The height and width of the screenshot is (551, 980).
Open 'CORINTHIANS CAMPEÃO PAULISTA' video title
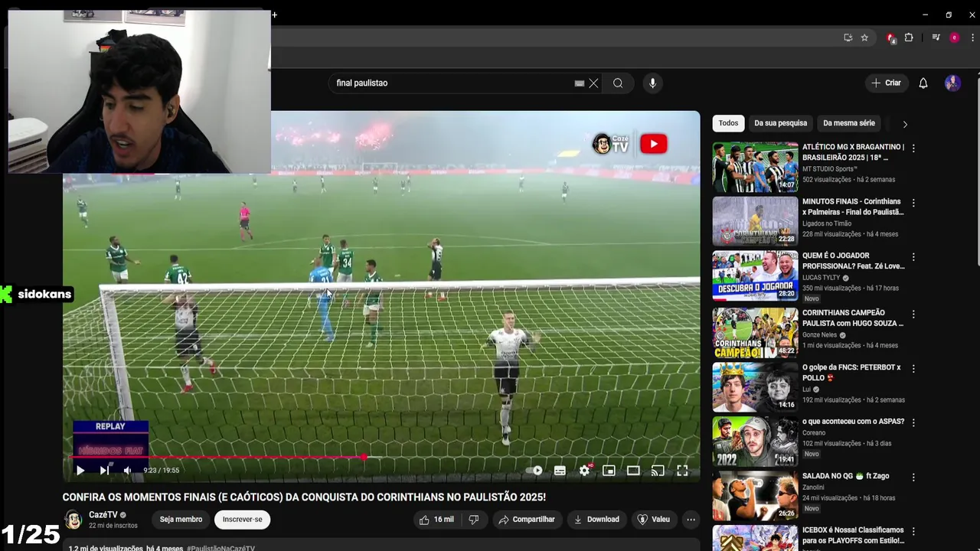[x=853, y=318]
